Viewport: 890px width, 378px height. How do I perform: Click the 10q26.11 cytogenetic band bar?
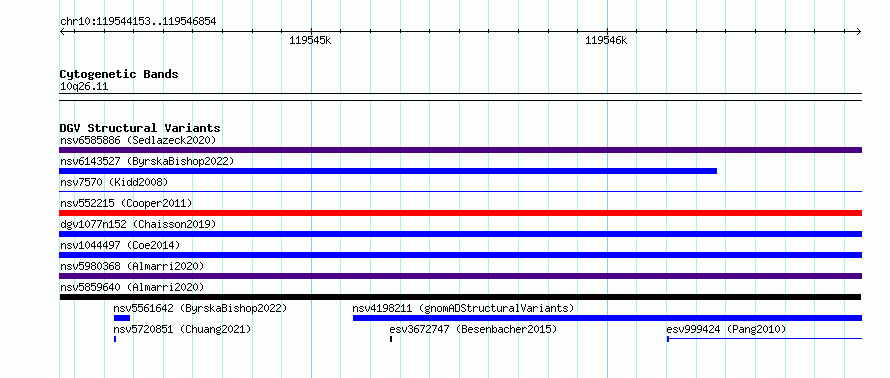tap(460, 97)
